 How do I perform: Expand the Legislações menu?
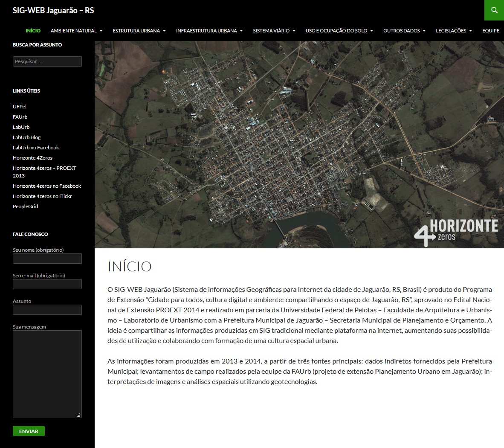[x=454, y=31]
